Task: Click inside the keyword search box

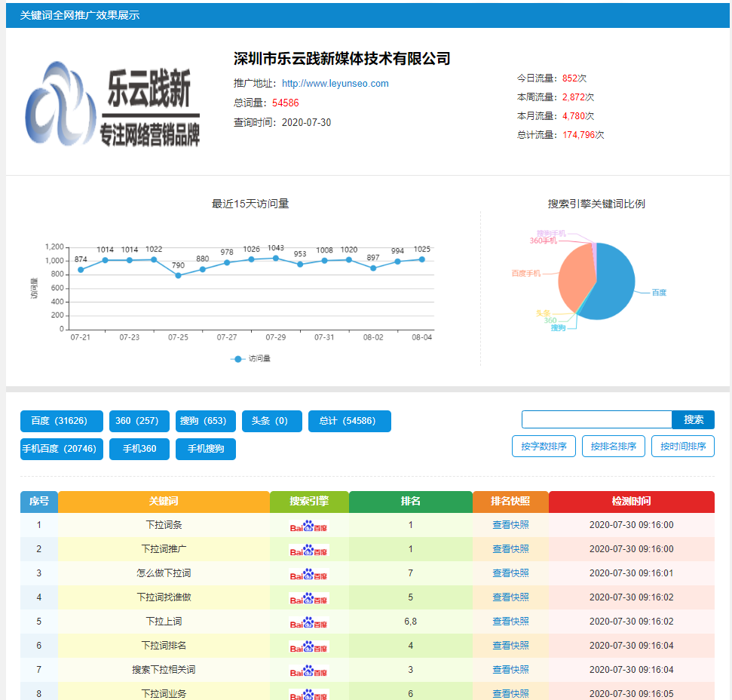Action: 596,419
